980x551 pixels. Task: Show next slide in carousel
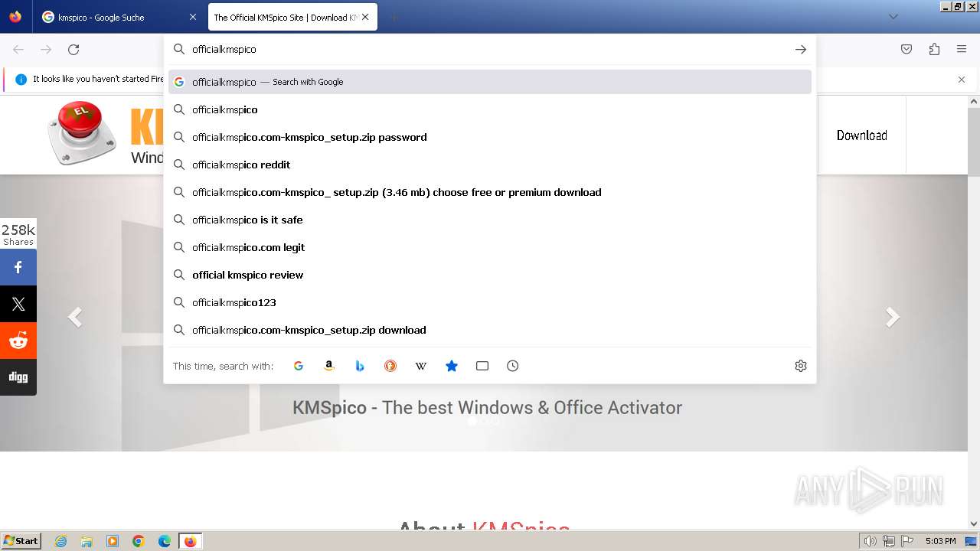(893, 317)
